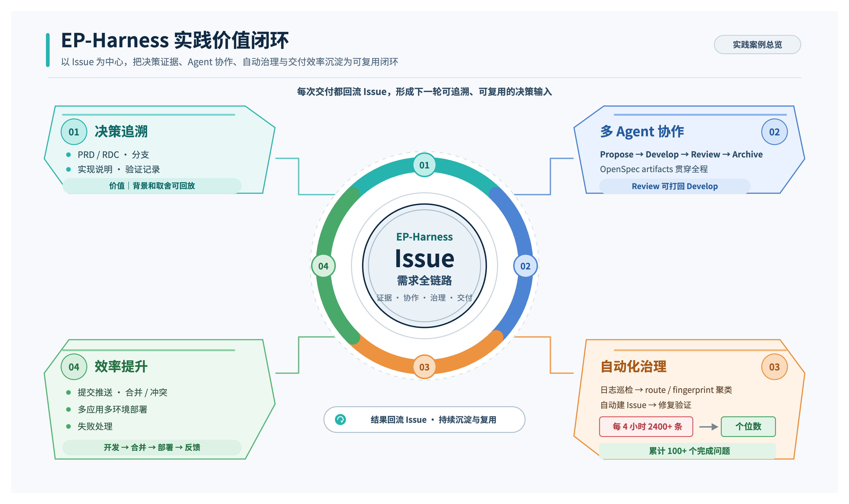Click 需求全链路 text in center circle
The width and height of the screenshot is (849, 504).
coord(424,280)
